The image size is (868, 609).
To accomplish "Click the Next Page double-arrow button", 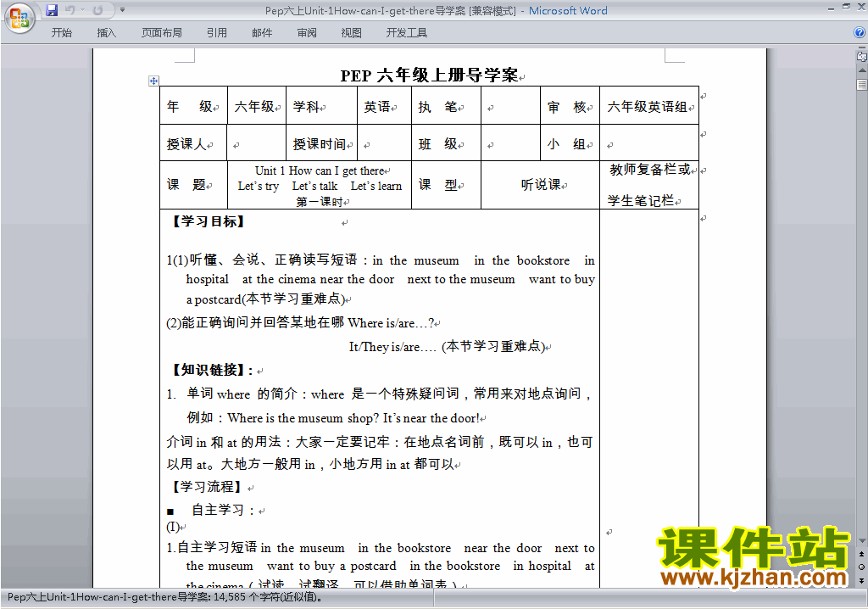I will click(x=861, y=580).
